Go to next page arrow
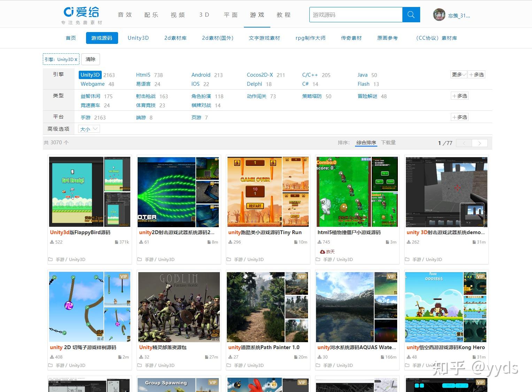 click(480, 143)
